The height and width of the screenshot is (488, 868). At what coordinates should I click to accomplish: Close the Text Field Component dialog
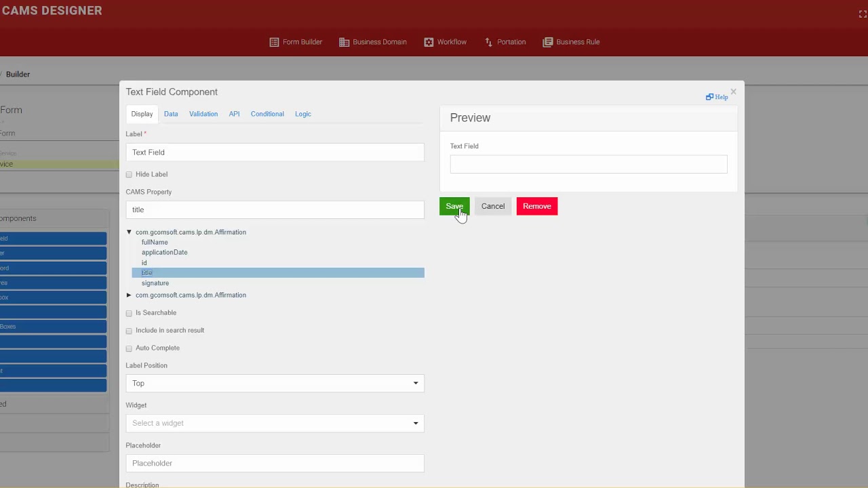(x=733, y=91)
